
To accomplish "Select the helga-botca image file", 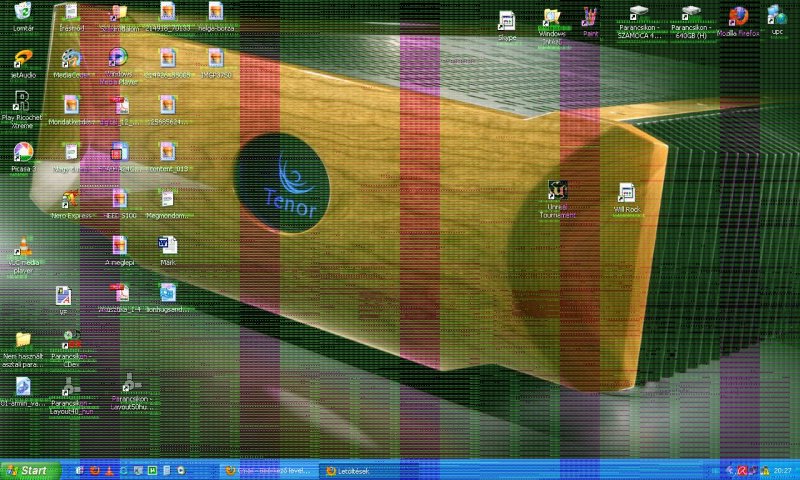I will click(x=216, y=12).
